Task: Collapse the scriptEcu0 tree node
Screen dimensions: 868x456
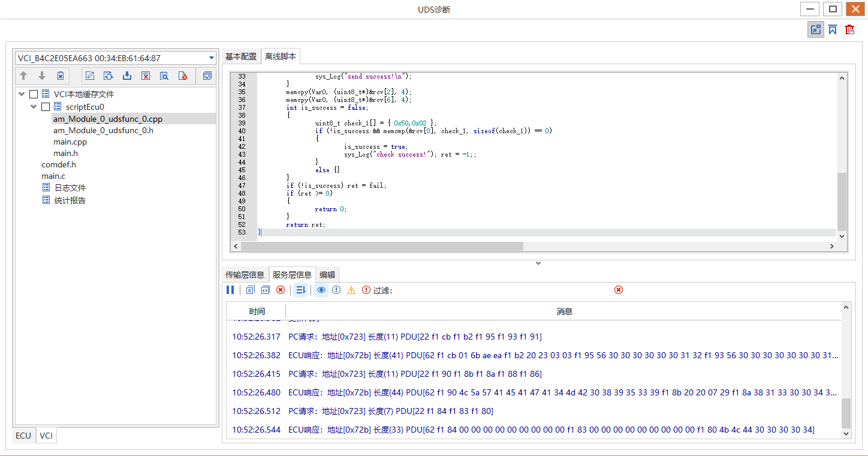Action: (34, 107)
